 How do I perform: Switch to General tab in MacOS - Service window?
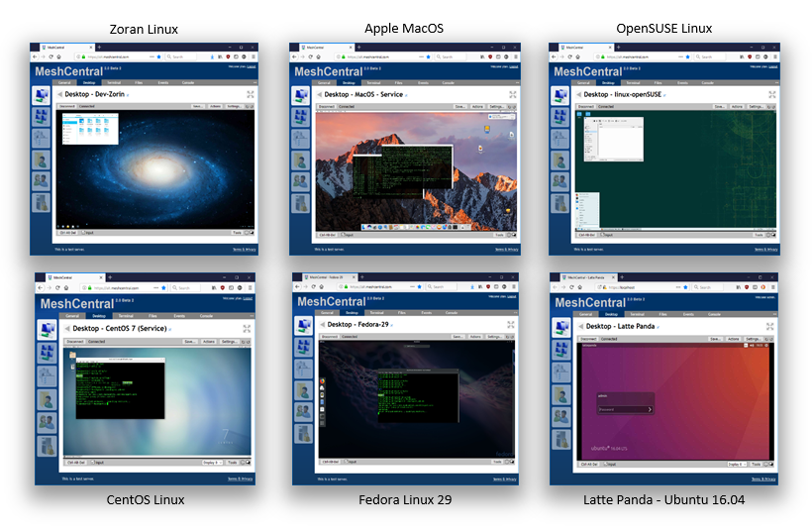324,82
